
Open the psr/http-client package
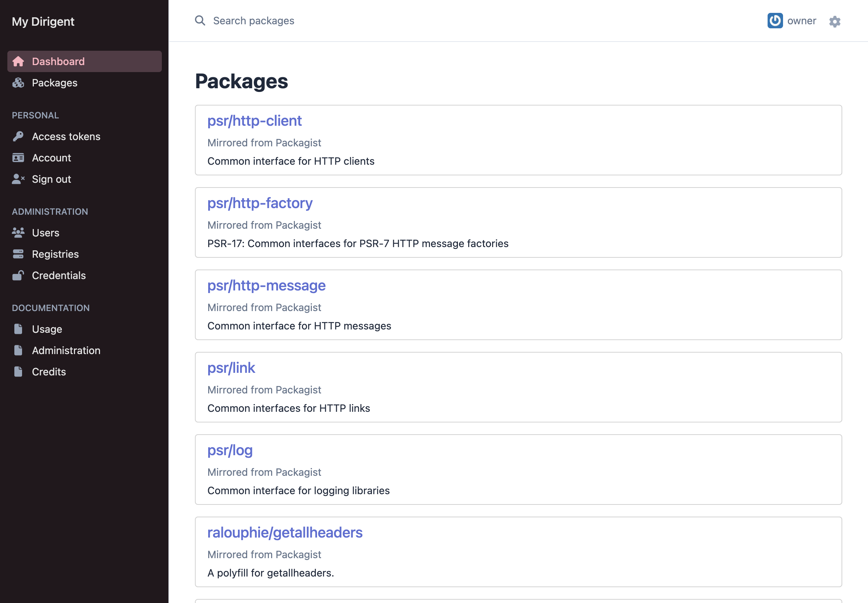254,121
